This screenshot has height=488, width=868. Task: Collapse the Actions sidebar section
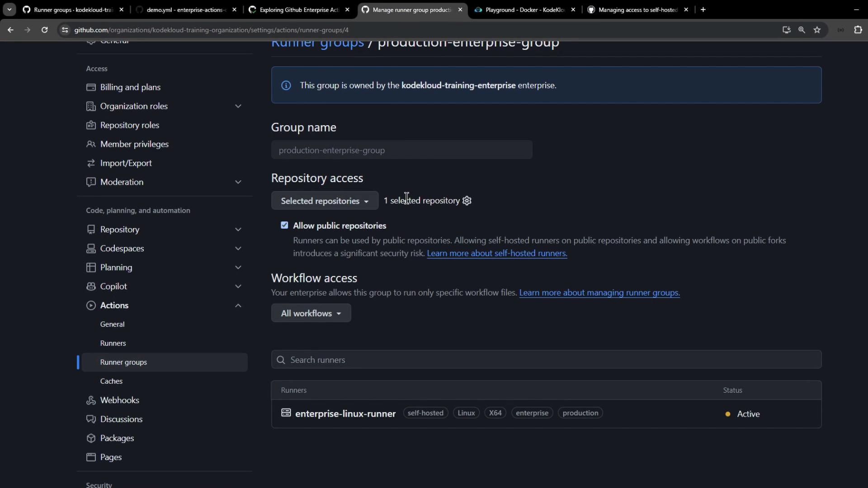click(238, 305)
